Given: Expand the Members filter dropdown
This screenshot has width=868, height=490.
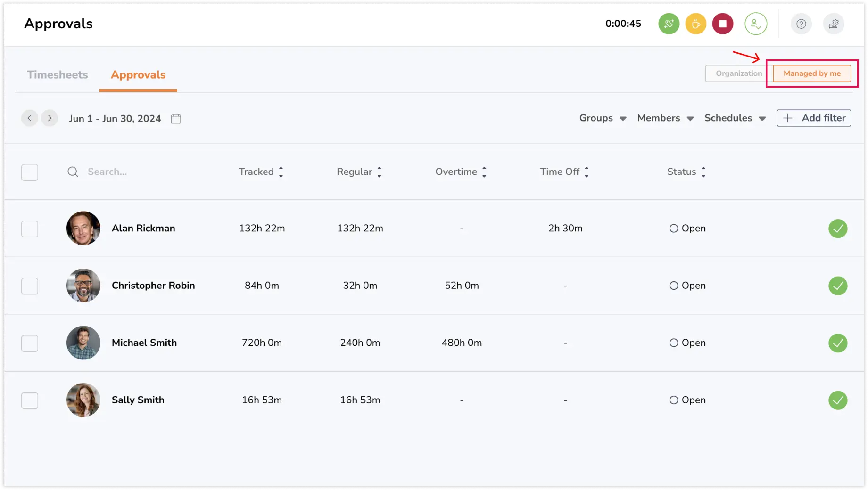Looking at the screenshot, I should point(665,118).
